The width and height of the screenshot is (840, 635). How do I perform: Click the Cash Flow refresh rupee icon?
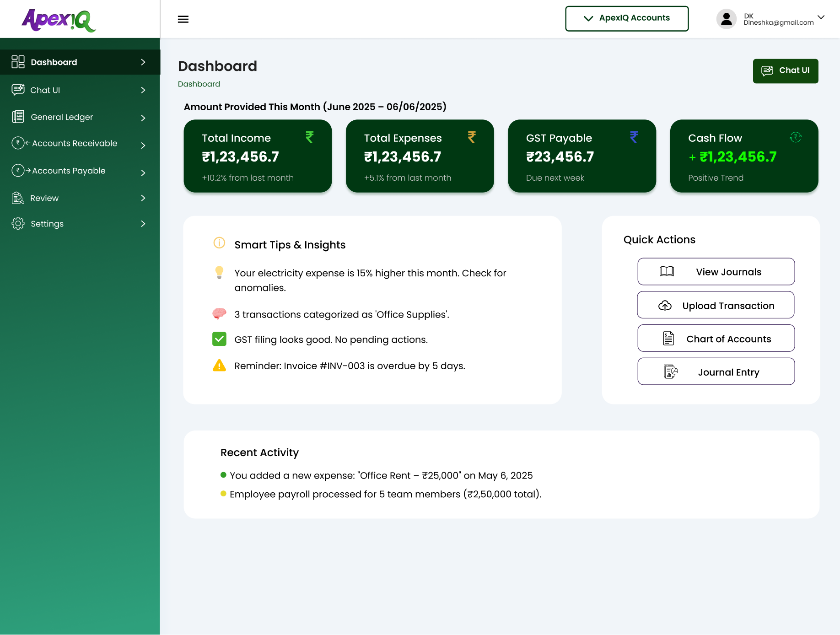click(x=795, y=137)
